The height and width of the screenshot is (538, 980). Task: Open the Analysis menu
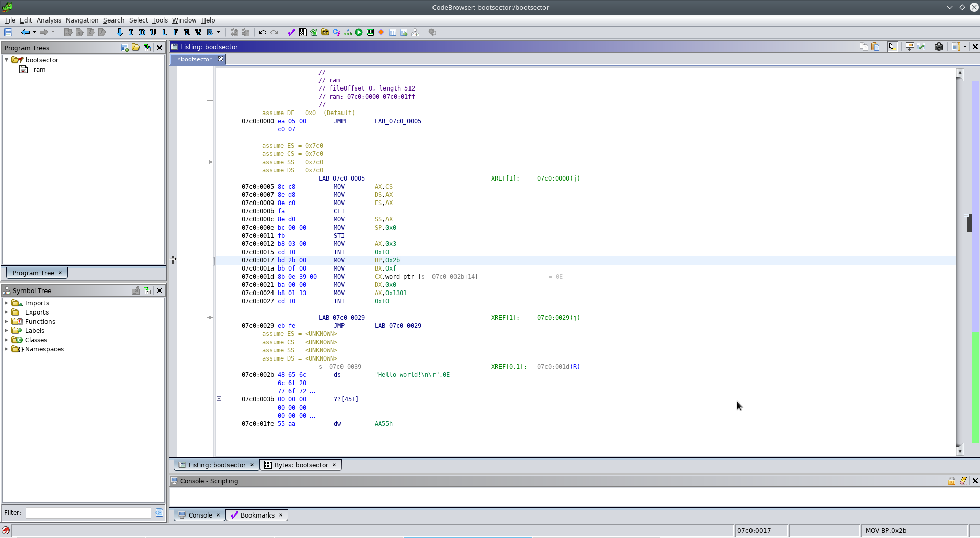[x=49, y=20]
